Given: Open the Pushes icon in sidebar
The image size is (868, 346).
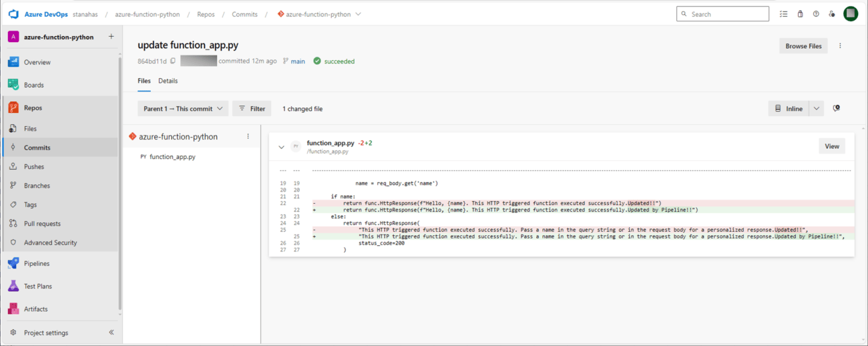Looking at the screenshot, I should click(x=13, y=166).
